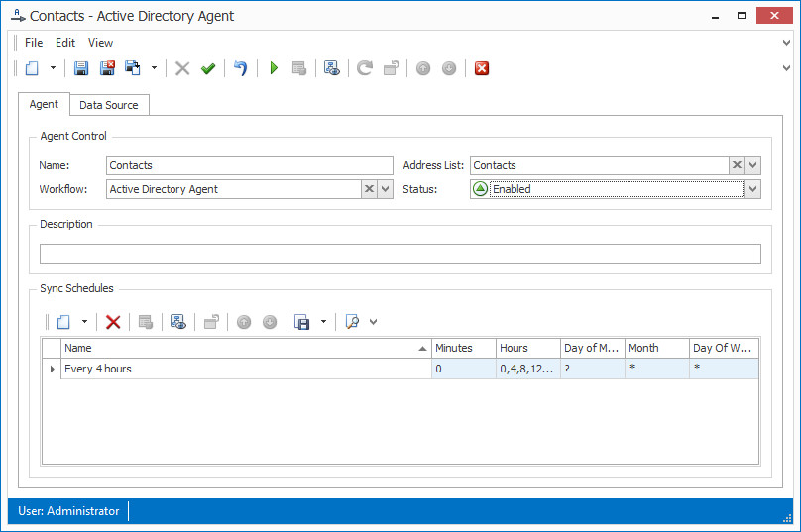Click the workflow viewer icon in main toolbar

[332, 68]
